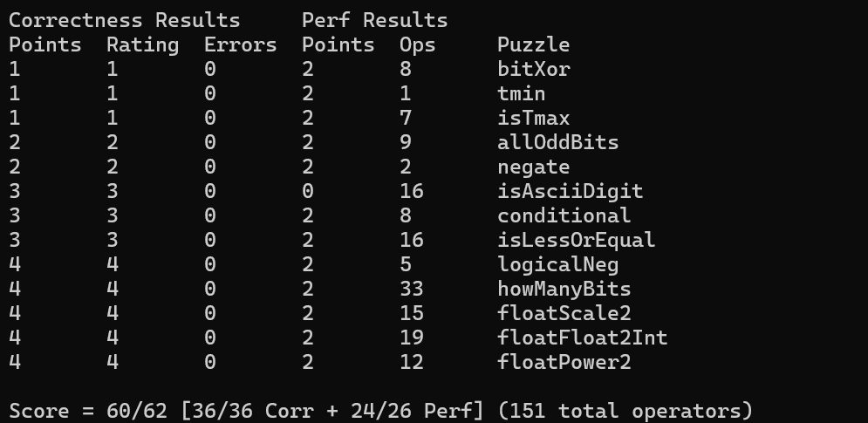Click the 33 ops value for howManyBits
This screenshot has width=868, height=423.
[x=411, y=289]
